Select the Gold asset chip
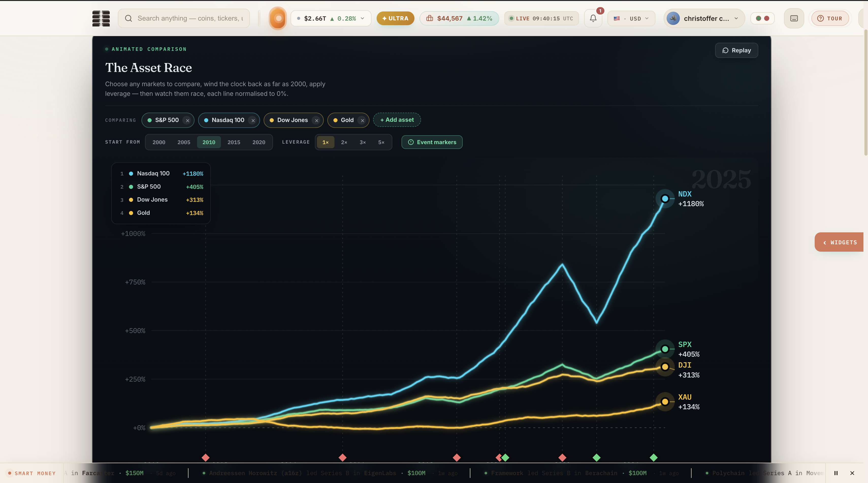Screen dimensions: 868x483 coord(348,120)
